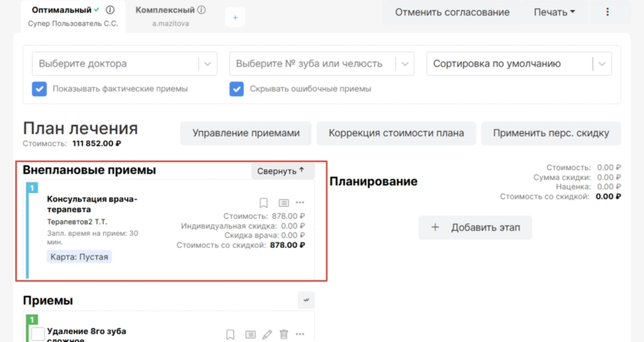
Task: Open the Выберите доктора dropdown
Action: coord(124,64)
